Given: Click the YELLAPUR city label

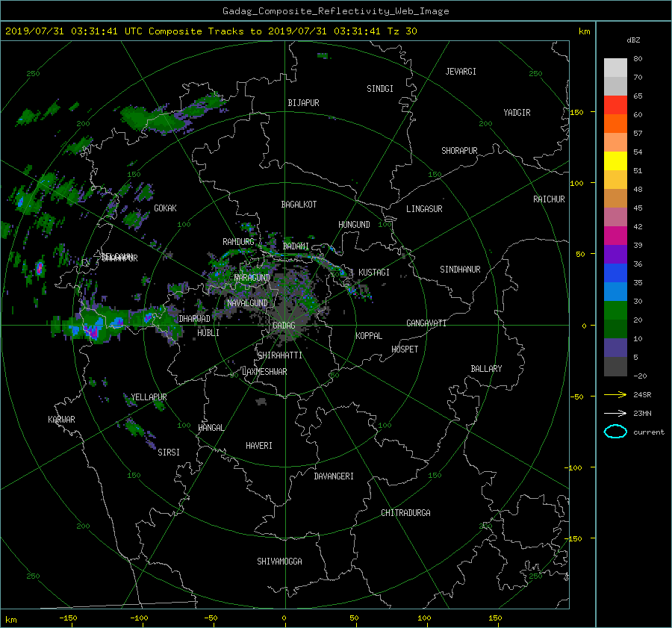Looking at the screenshot, I should pyautogui.click(x=149, y=397).
